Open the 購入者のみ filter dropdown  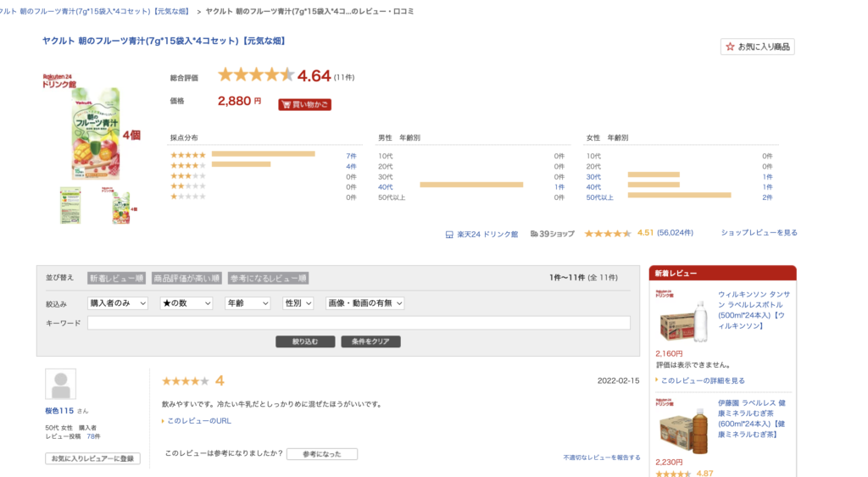click(119, 302)
